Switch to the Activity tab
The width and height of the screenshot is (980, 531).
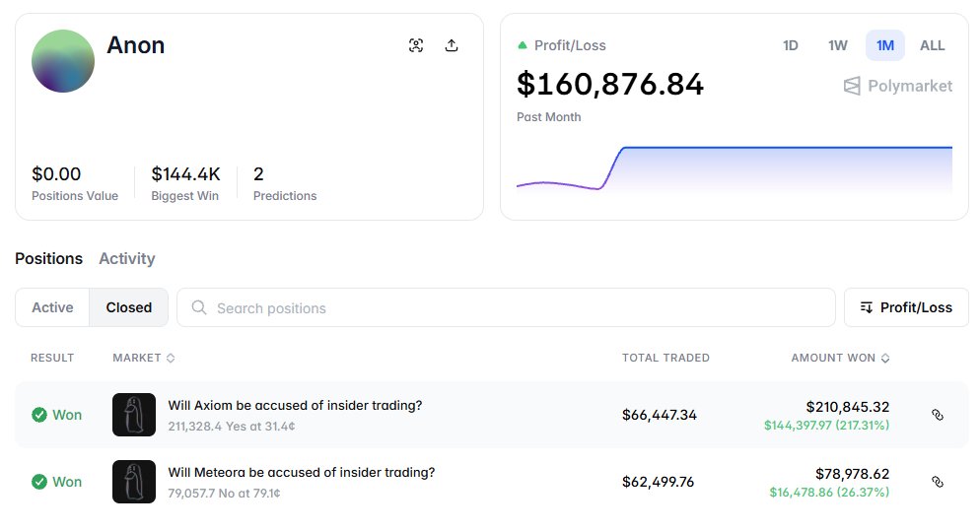point(127,258)
